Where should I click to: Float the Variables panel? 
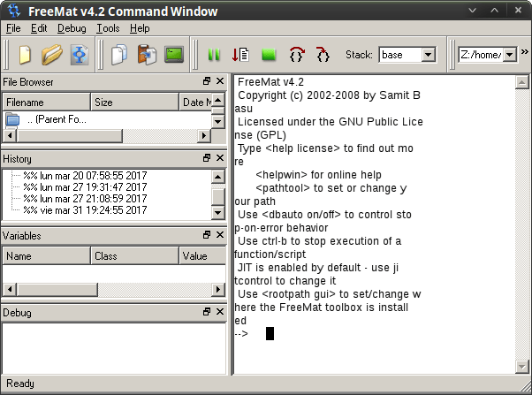click(207, 236)
